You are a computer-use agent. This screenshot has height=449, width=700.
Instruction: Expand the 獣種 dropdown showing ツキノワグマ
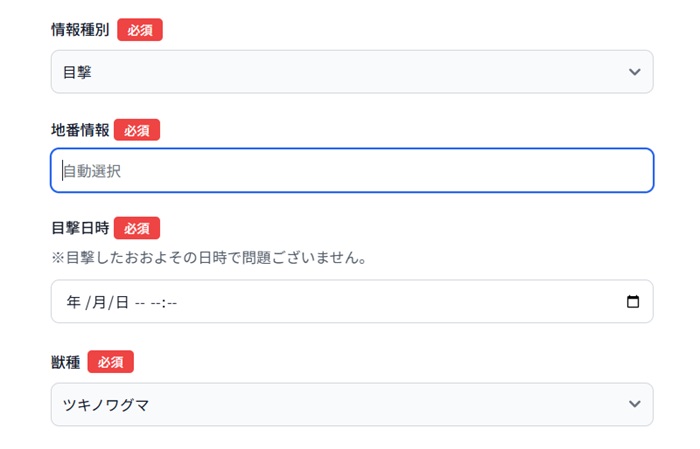coord(340,404)
